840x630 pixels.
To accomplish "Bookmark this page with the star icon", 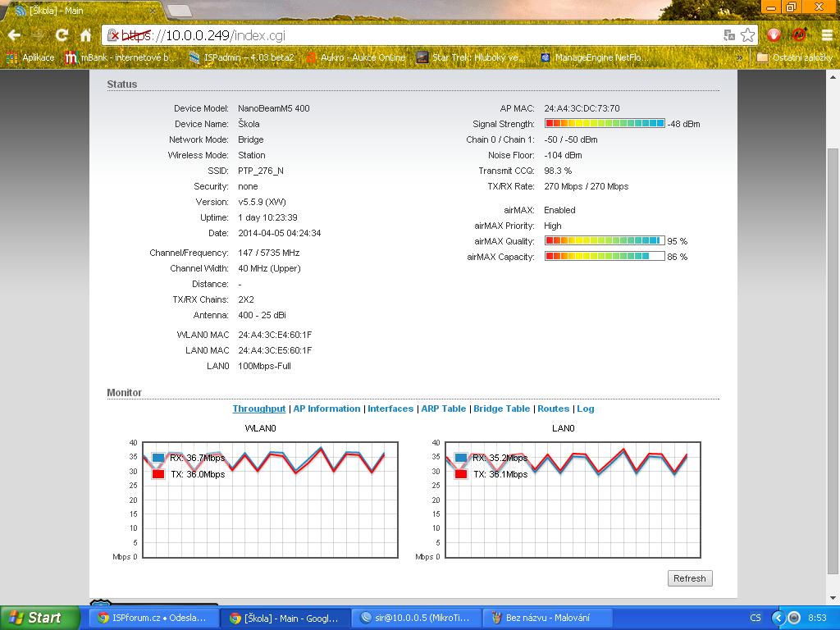I will (748, 35).
